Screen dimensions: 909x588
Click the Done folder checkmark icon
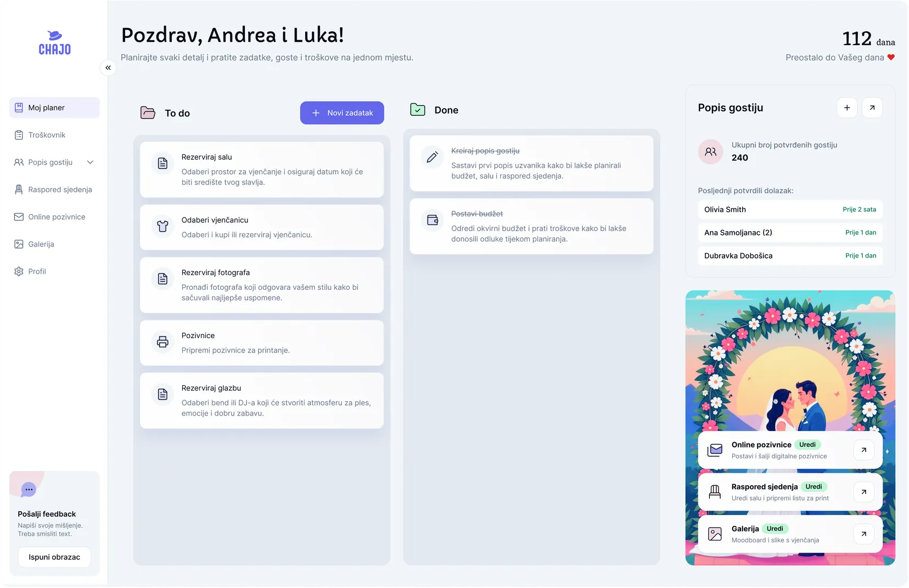point(418,109)
